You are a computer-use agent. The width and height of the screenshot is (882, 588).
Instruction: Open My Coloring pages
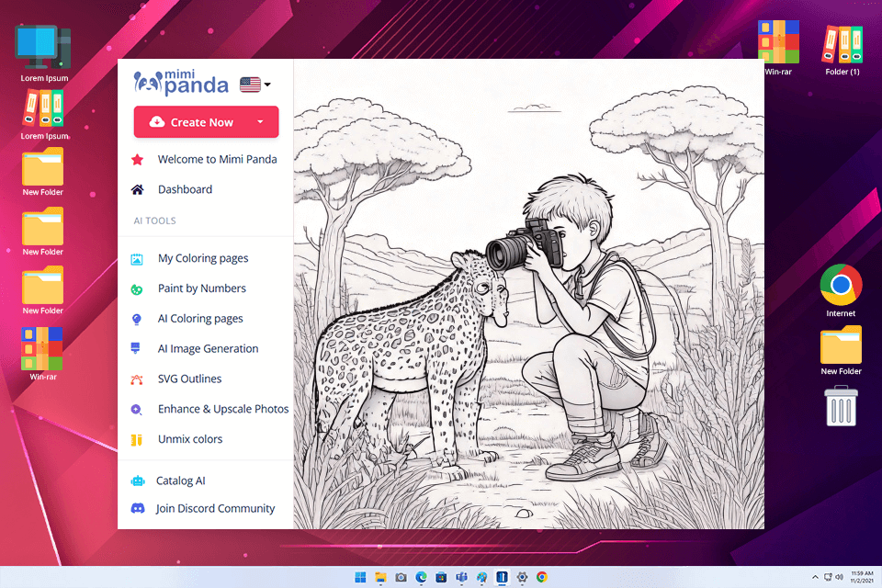(x=202, y=258)
